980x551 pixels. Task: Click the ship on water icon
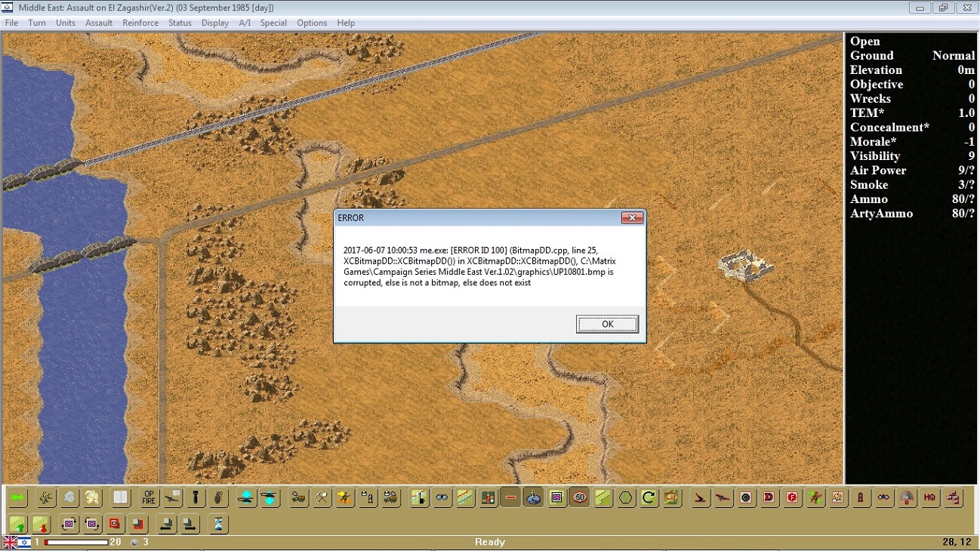point(534,498)
